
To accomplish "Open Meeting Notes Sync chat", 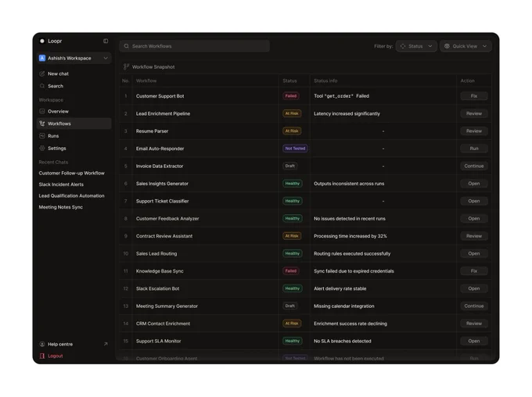I will [61, 207].
